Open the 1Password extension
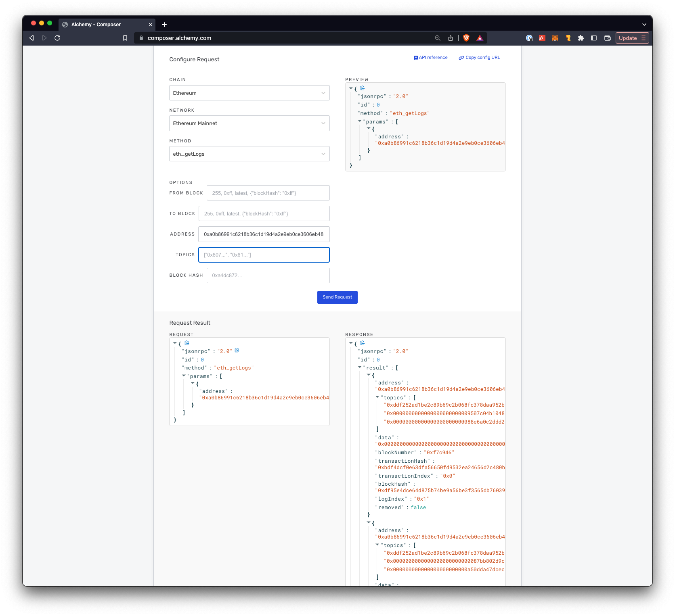This screenshot has height=616, width=675. click(x=529, y=38)
